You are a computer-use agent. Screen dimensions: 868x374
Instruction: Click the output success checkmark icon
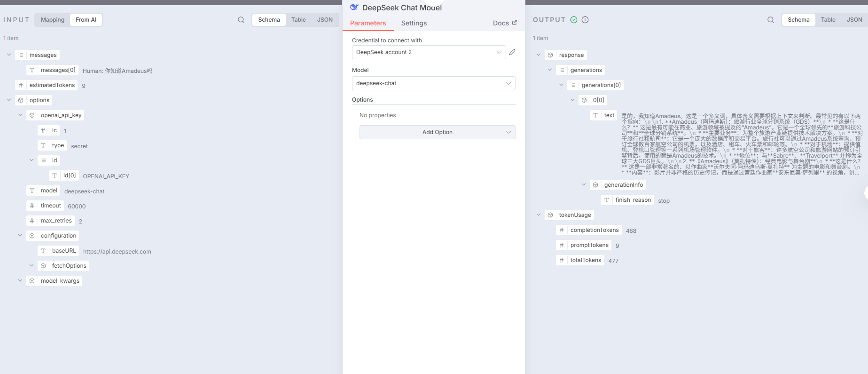point(574,20)
